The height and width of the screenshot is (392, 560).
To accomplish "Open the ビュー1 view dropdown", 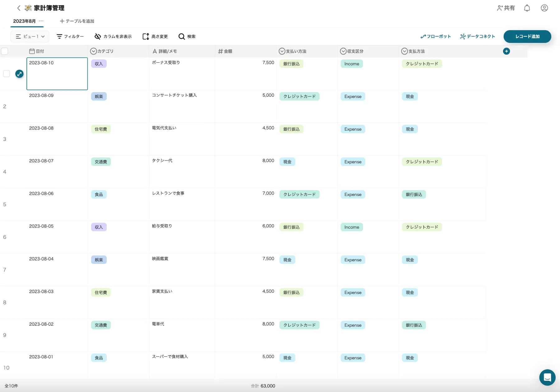I will point(30,36).
